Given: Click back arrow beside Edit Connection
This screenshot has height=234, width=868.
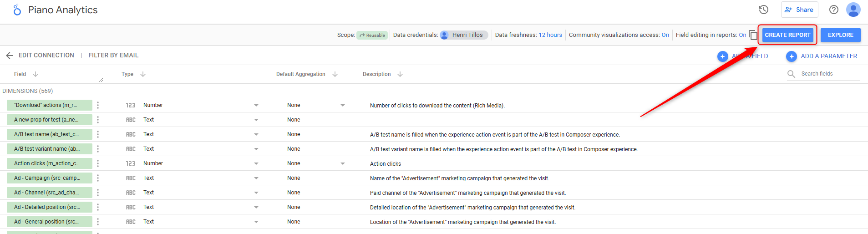Looking at the screenshot, I should click(x=10, y=56).
